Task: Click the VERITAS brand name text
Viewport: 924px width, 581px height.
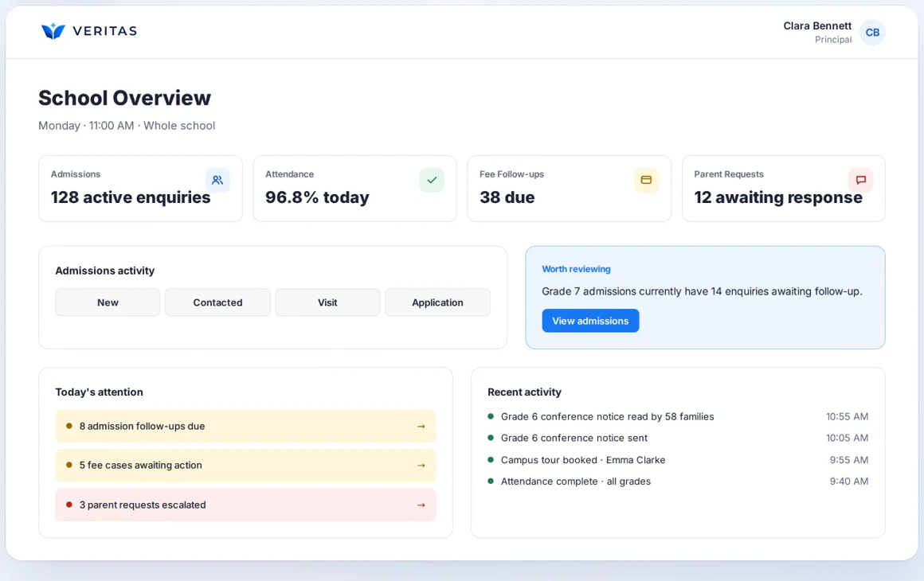Action: [x=105, y=31]
